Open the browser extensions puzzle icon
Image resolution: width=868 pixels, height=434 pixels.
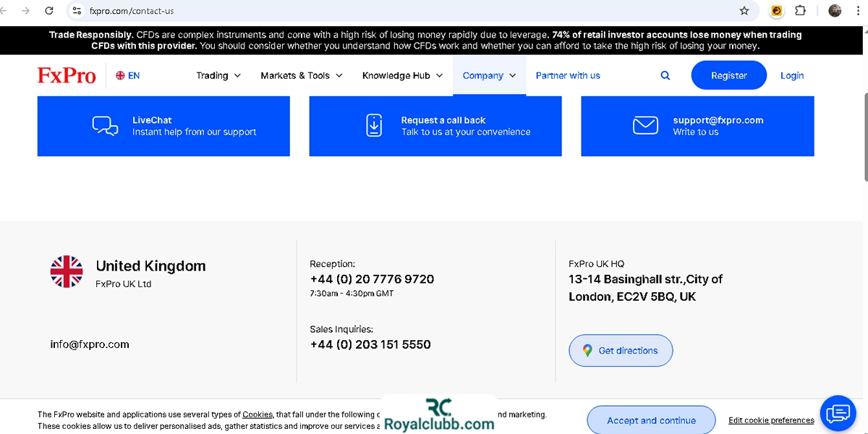(x=800, y=11)
